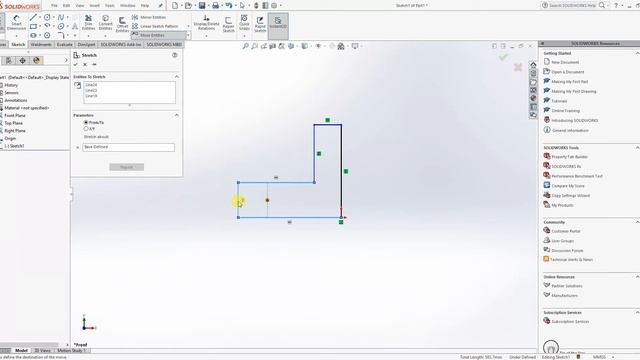640x360 pixels.
Task: Click the Open file icon in top toolbar
Action: (x=188, y=5)
